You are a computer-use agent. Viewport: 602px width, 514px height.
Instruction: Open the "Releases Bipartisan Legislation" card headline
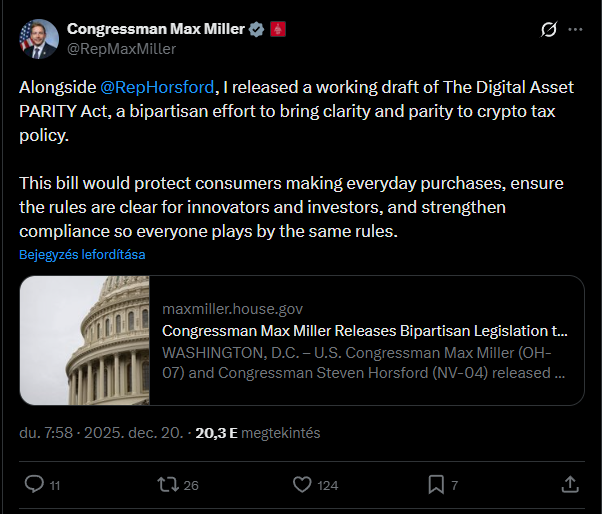pos(364,331)
